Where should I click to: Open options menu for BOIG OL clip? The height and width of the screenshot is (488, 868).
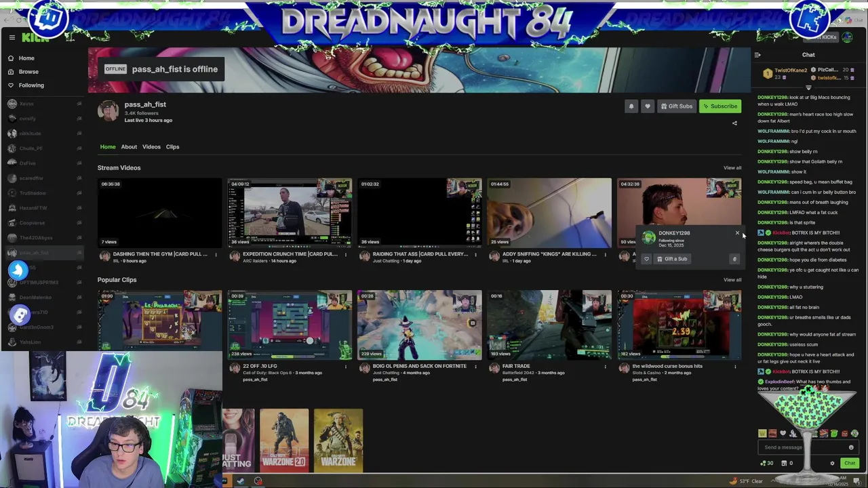coord(475,367)
